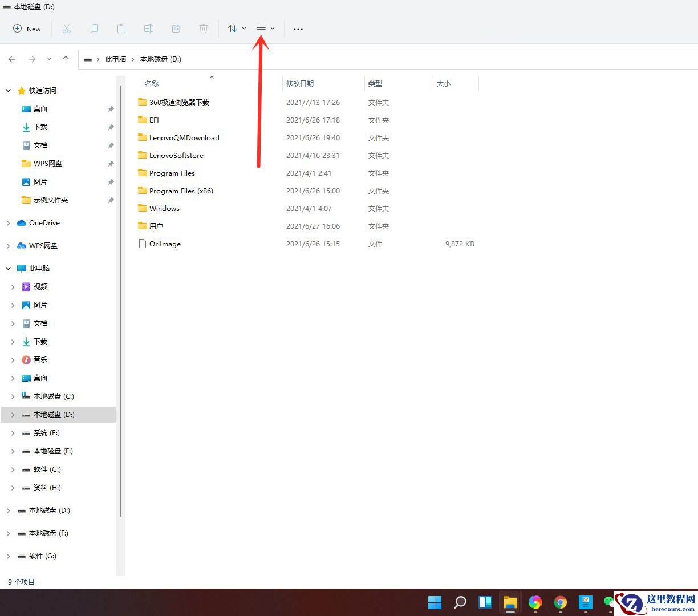The height and width of the screenshot is (616, 698).
Task: Open the Search from the taskbar
Action: [x=460, y=602]
